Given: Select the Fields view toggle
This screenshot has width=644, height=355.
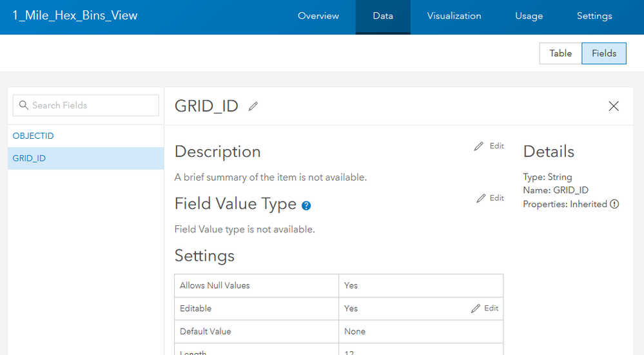Looking at the screenshot, I should click(x=604, y=54).
